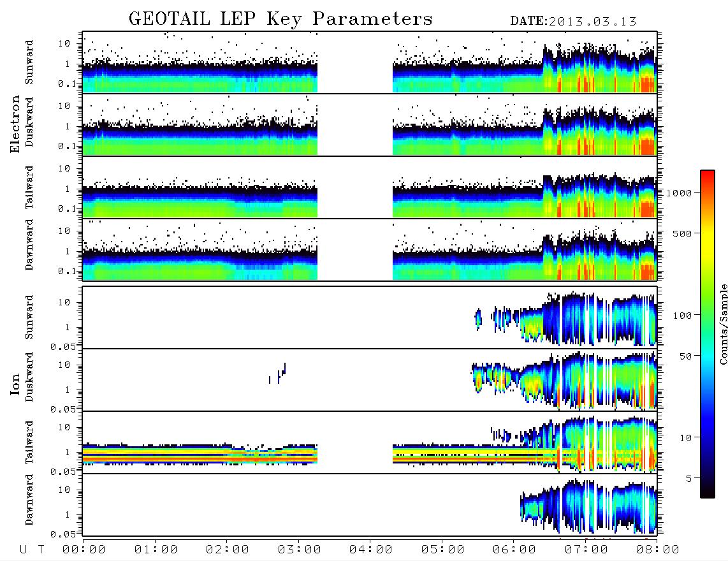
Task: Click the 05:00 time tick label
Action: pyautogui.click(x=443, y=550)
